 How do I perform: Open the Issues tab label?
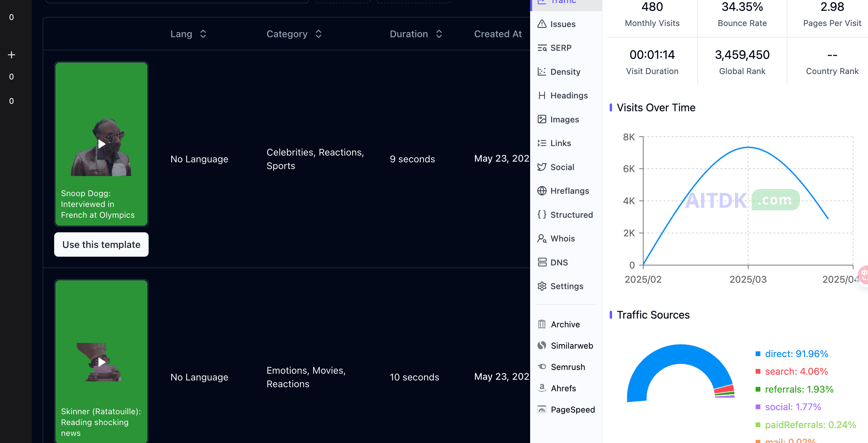pyautogui.click(x=563, y=24)
